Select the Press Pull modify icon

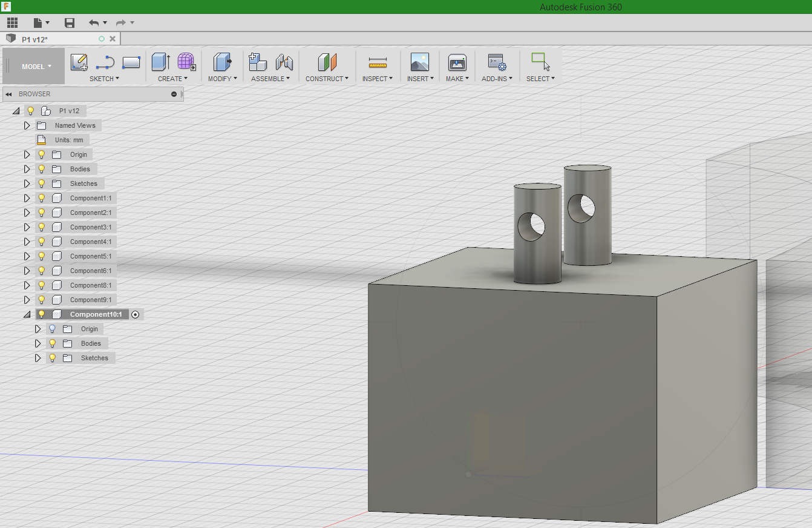point(223,62)
